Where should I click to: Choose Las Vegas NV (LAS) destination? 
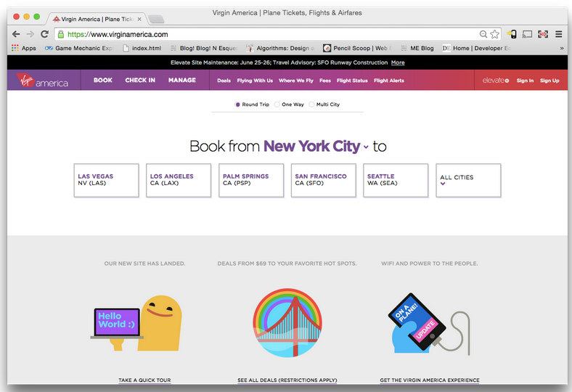pyautogui.click(x=107, y=181)
